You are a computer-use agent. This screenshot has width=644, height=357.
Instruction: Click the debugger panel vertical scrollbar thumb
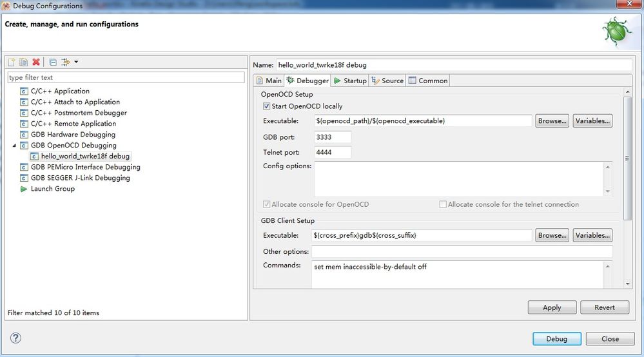pos(627,159)
